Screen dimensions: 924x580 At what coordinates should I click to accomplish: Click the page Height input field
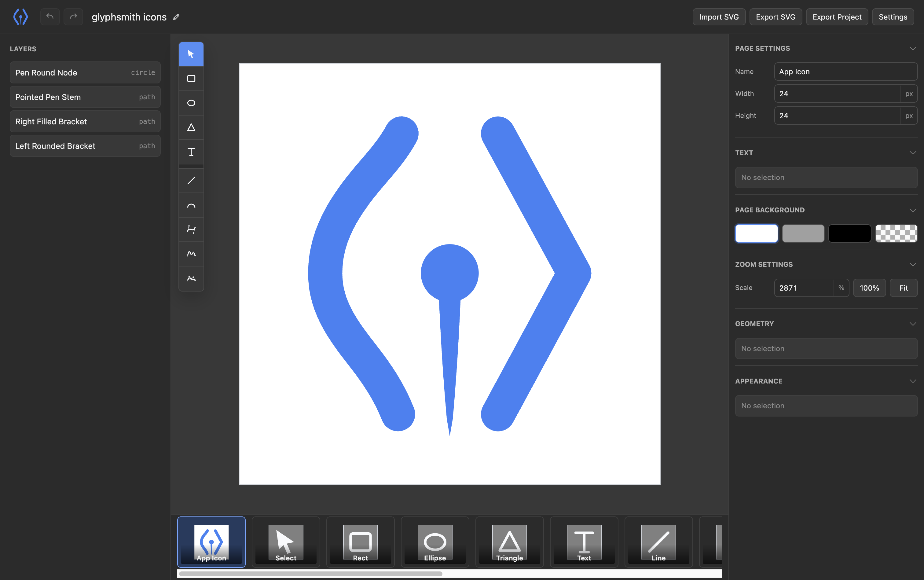click(837, 116)
